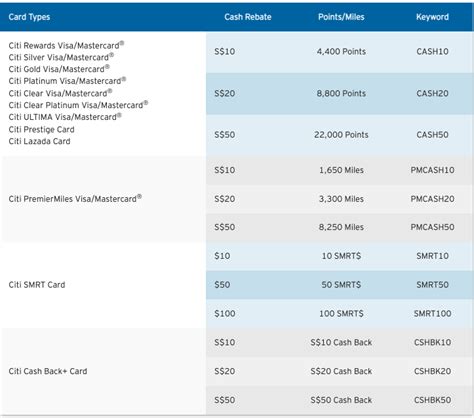Select 'Citi Prestige Card' entry
Image resolution: width=474 pixels, height=418 pixels.
[42, 129]
